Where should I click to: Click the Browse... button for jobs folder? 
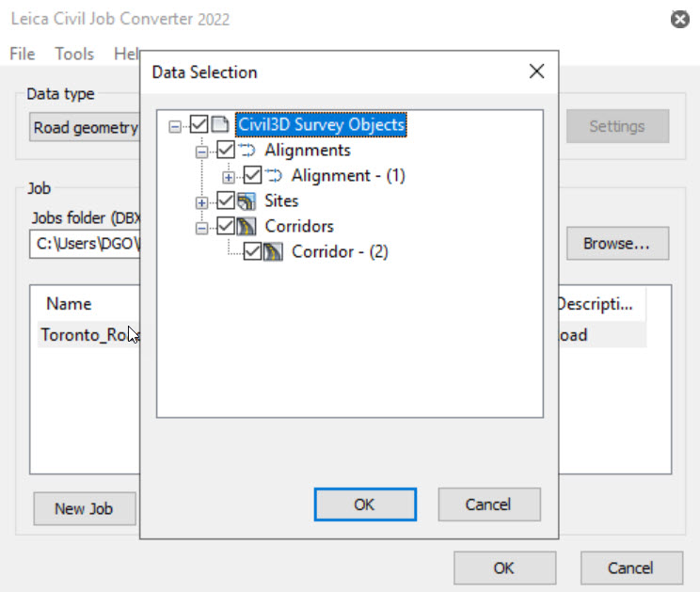616,243
